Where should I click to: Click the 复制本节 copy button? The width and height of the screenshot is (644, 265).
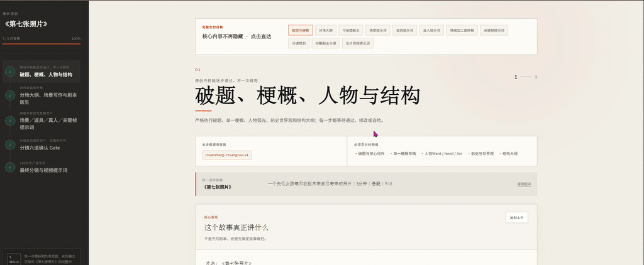click(x=517, y=217)
